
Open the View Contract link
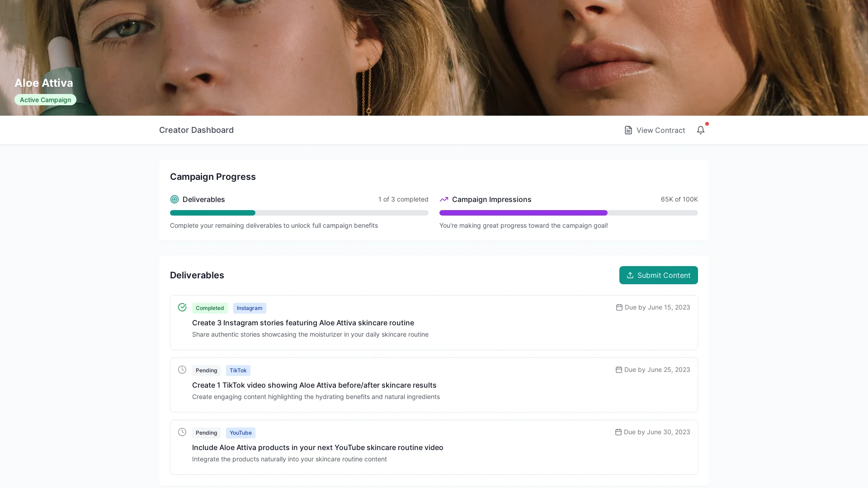point(660,130)
